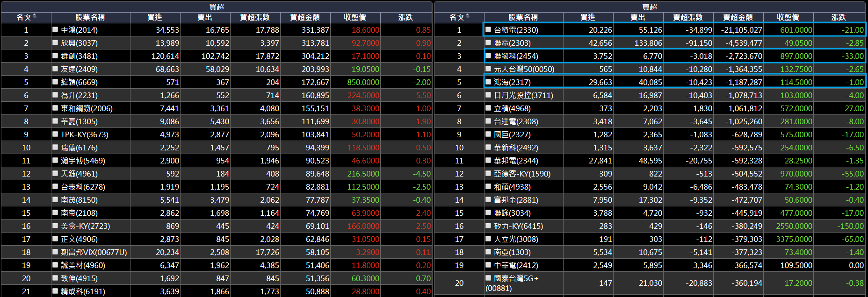The height and width of the screenshot is (297, 868).
Task: Open stock 華邦電(2344)
Action: [516, 161]
